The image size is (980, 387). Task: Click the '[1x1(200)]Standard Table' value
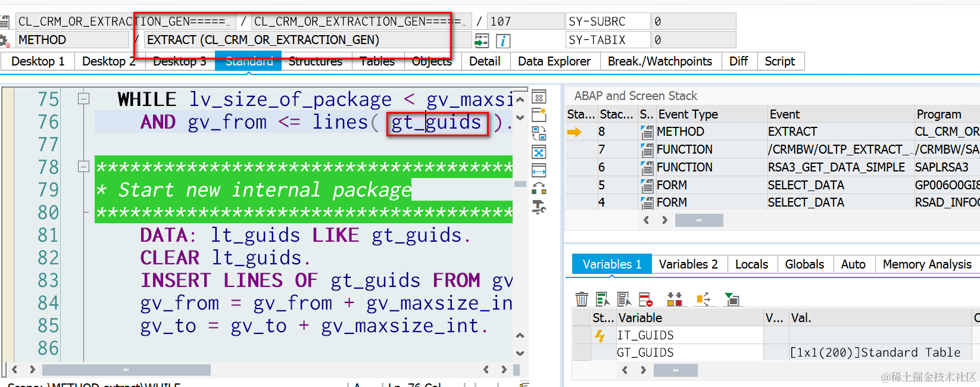click(875, 352)
